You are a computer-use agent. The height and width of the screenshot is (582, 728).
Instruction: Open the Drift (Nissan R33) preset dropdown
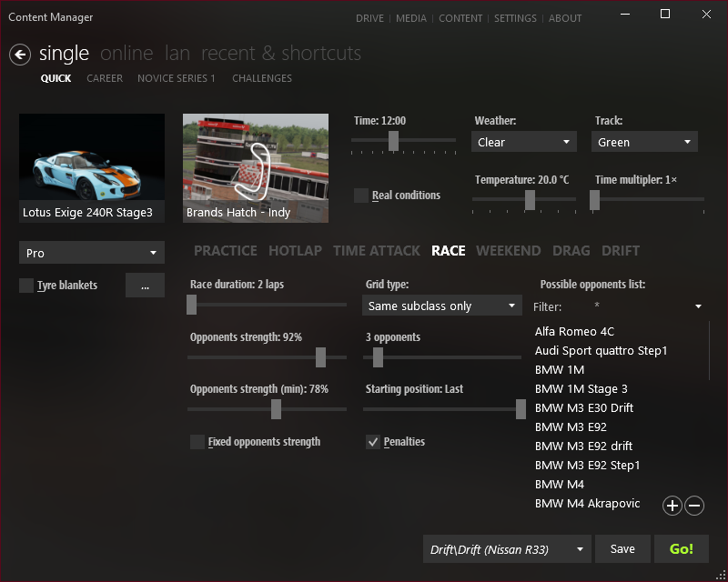click(x=507, y=549)
